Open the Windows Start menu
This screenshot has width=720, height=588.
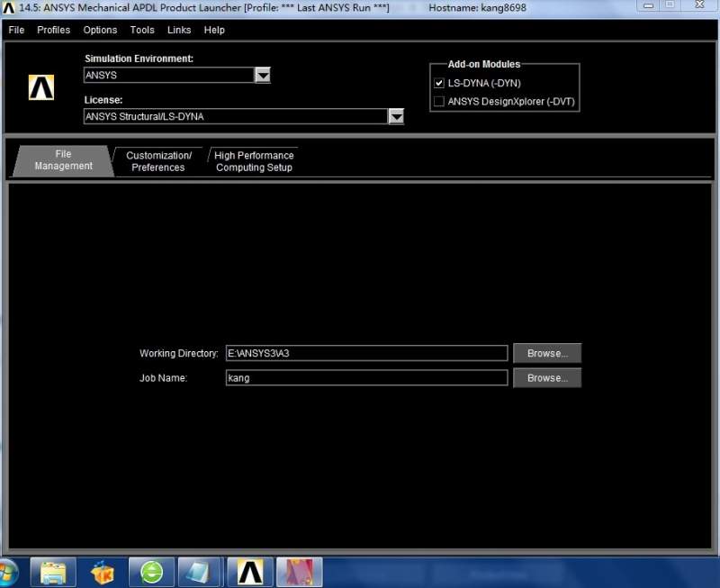click(x=8, y=573)
